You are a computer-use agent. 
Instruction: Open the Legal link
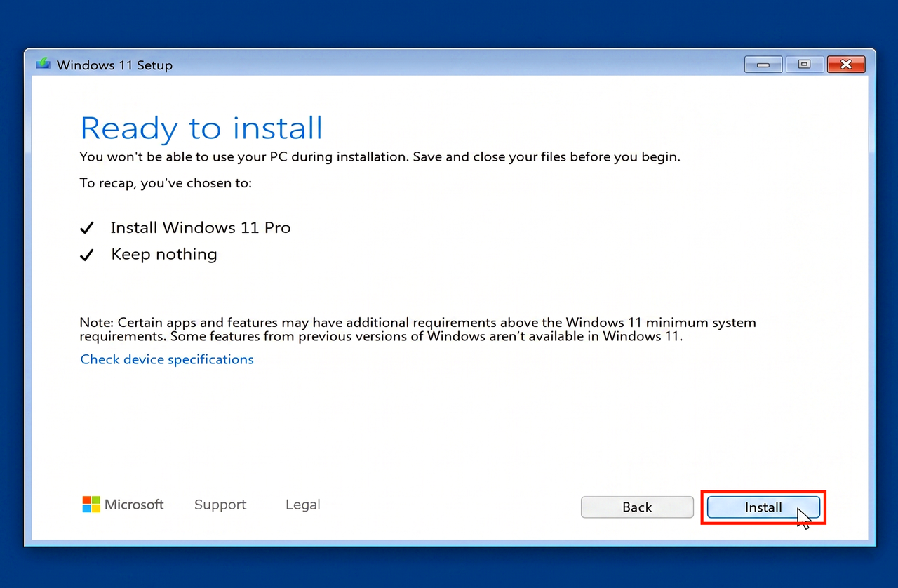tap(303, 505)
